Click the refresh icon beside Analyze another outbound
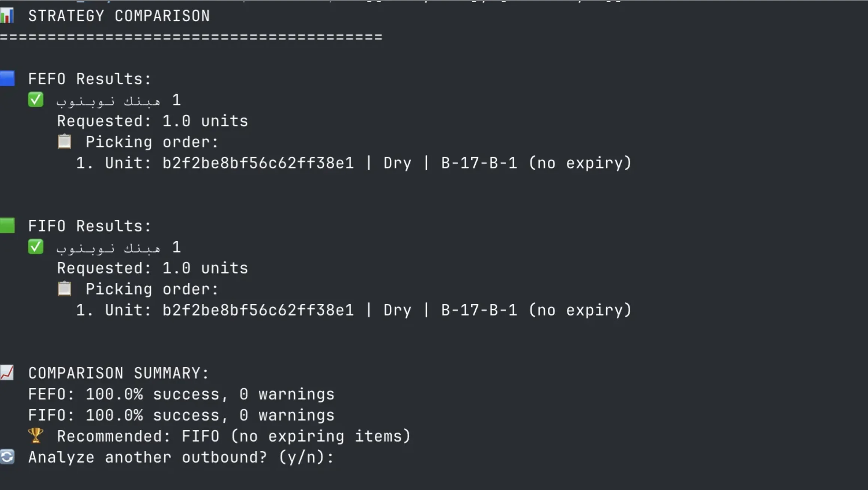 7,457
